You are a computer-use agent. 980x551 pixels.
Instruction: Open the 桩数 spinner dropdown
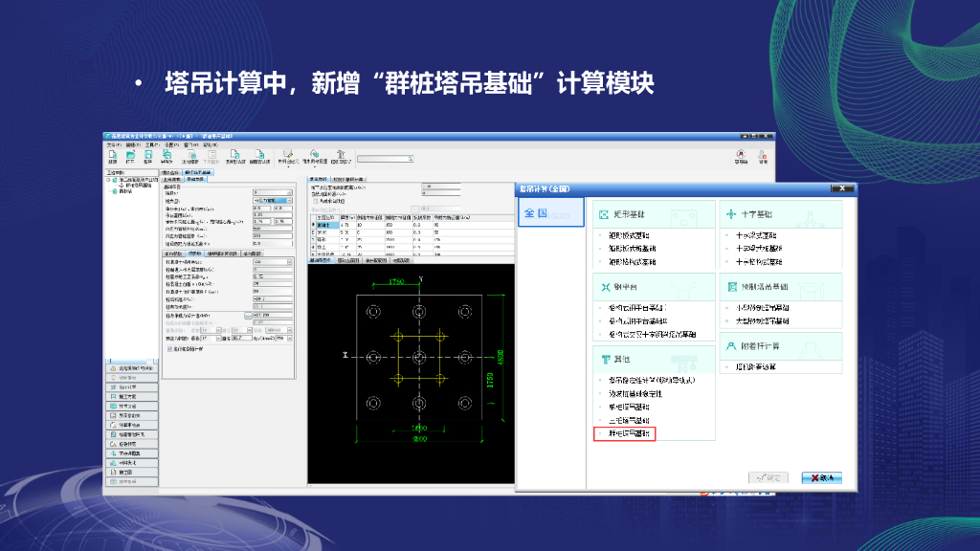pyautogui.click(x=289, y=192)
